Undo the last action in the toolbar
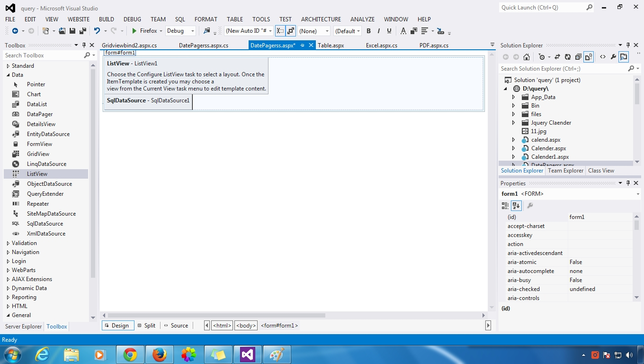 coord(97,31)
